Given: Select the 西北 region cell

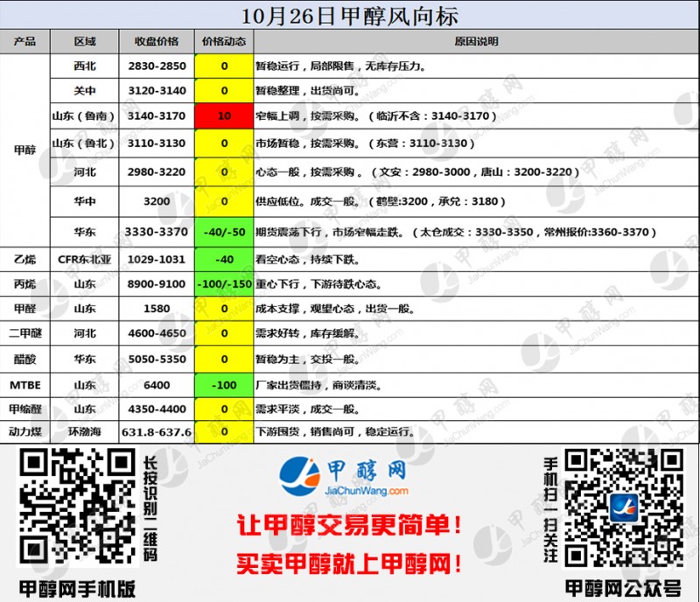Looking at the screenshot, I should coord(85,66).
